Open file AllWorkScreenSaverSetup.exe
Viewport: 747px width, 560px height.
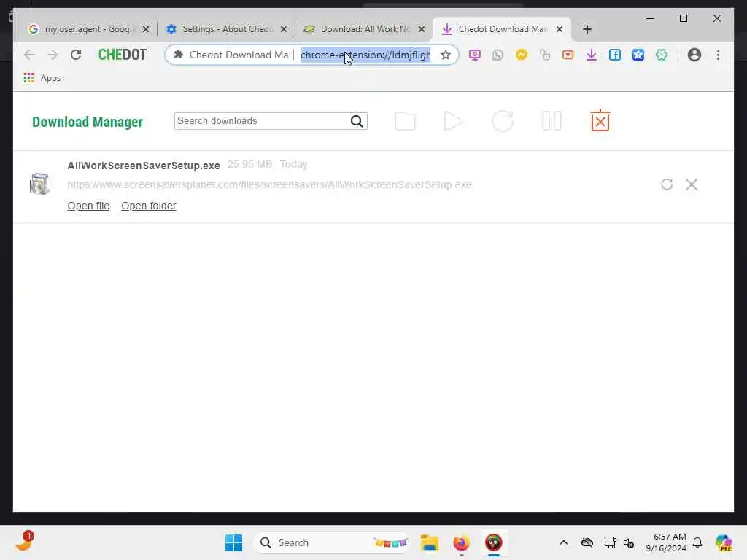pos(88,206)
